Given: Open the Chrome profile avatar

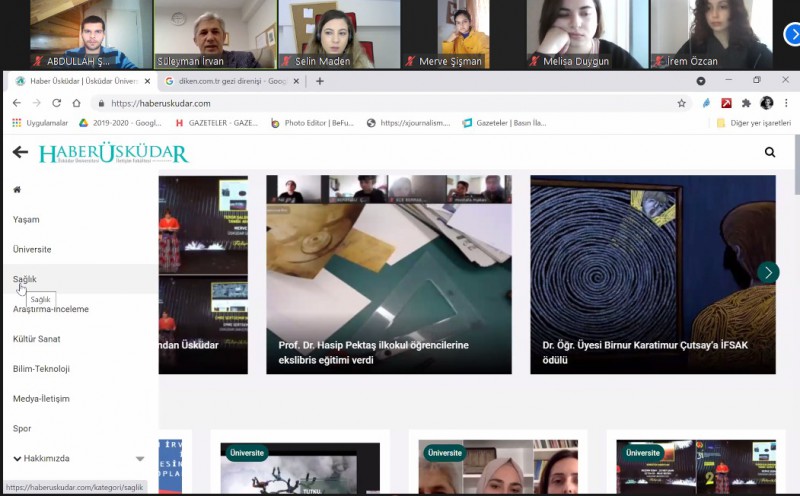Looking at the screenshot, I should 767,103.
